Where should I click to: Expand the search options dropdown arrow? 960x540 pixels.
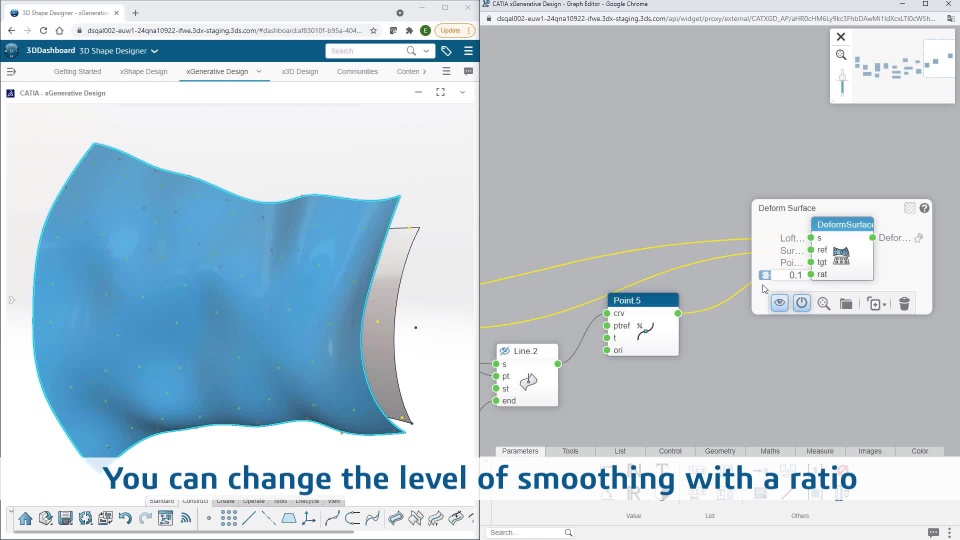[x=426, y=51]
